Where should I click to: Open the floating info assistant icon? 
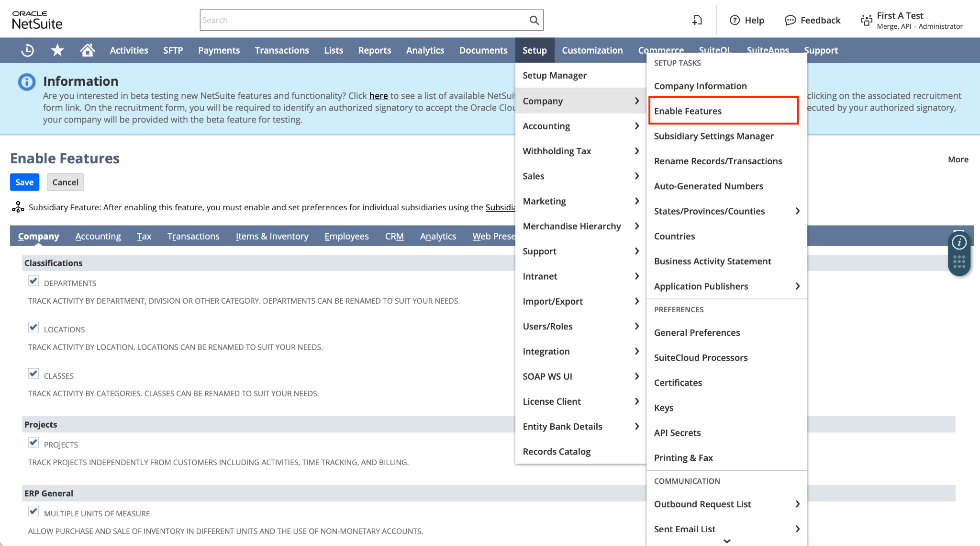point(959,242)
